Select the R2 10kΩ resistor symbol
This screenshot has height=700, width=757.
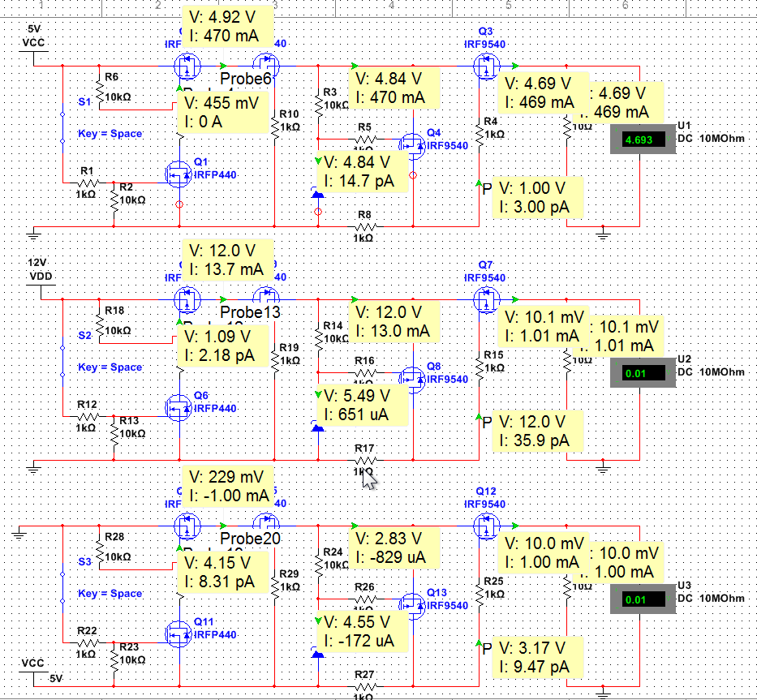point(114,200)
